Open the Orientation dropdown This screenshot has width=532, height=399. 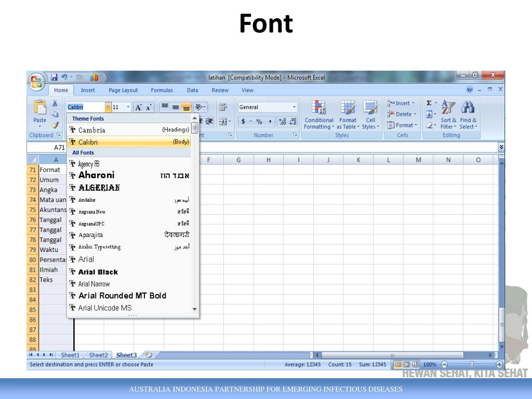tap(201, 107)
